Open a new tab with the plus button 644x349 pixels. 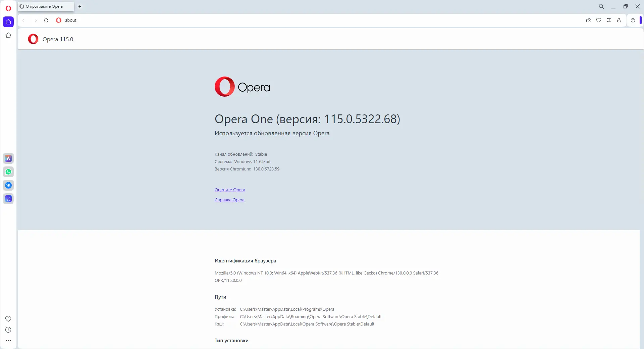(x=80, y=6)
